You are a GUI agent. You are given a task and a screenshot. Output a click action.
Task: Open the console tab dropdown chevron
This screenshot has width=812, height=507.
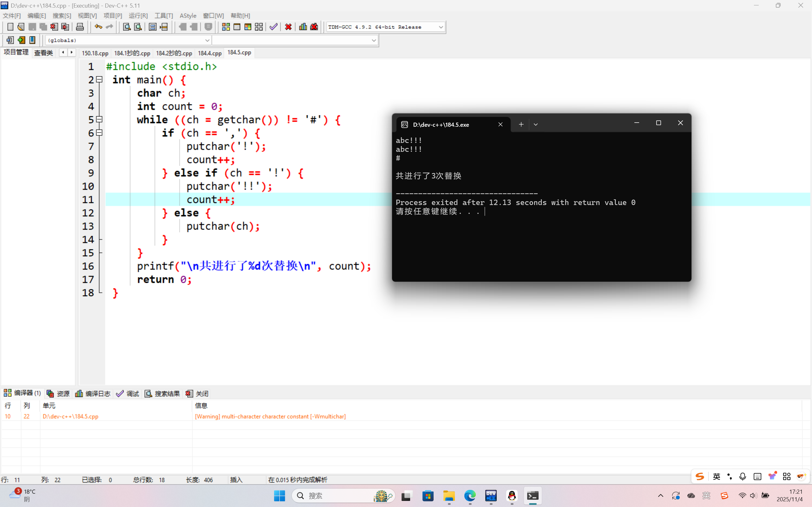(x=535, y=125)
